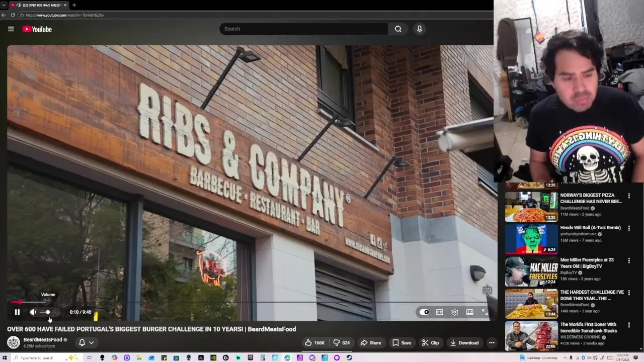The height and width of the screenshot is (362, 644).
Task: Seek along the red video progress bar
Action: 252,303
